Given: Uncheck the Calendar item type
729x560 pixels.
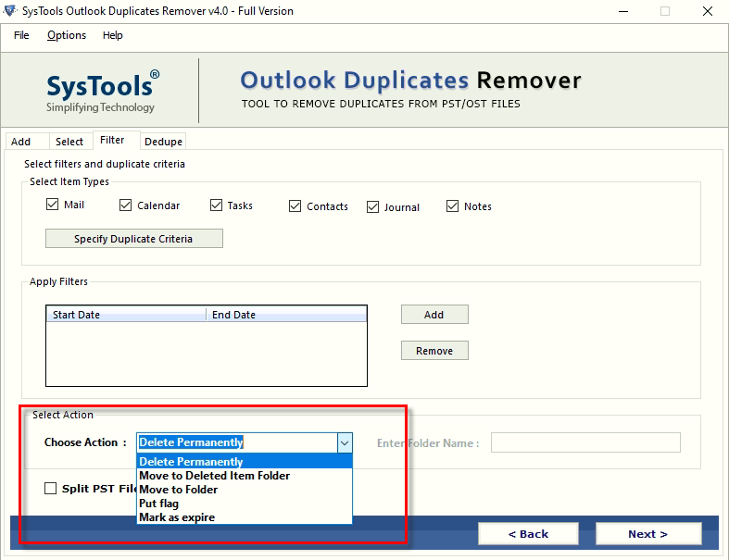Looking at the screenshot, I should click(126, 205).
